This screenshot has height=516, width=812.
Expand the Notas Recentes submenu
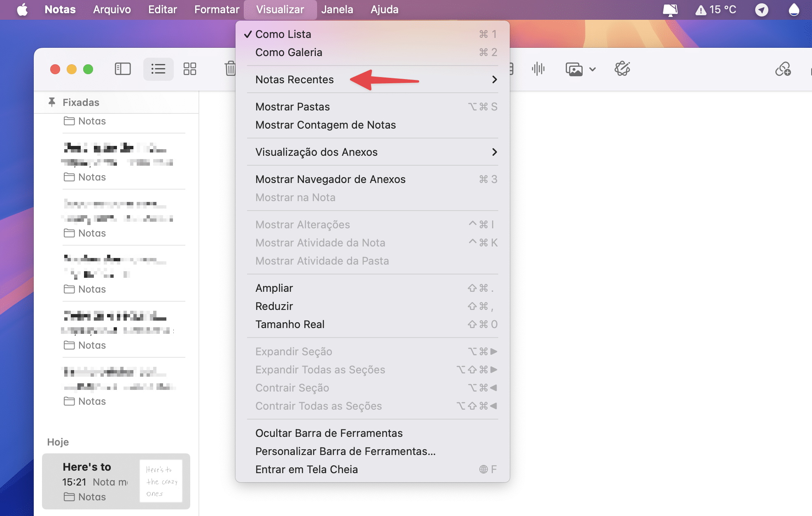(373, 80)
